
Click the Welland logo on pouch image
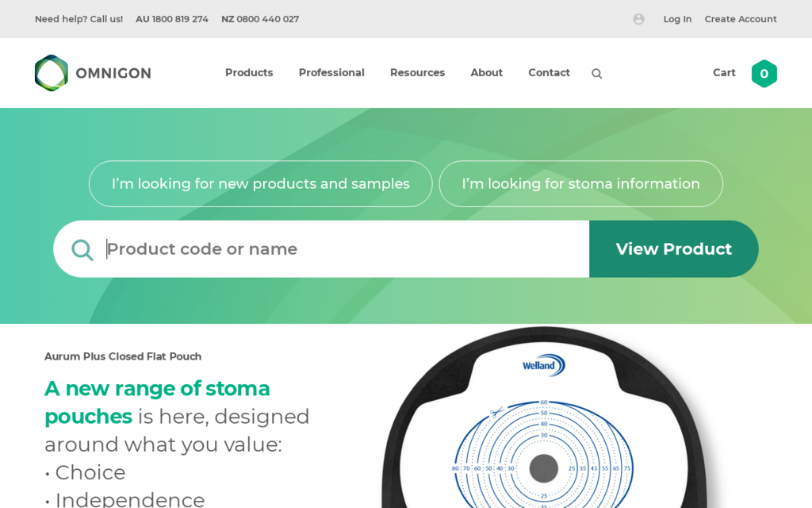(543, 365)
